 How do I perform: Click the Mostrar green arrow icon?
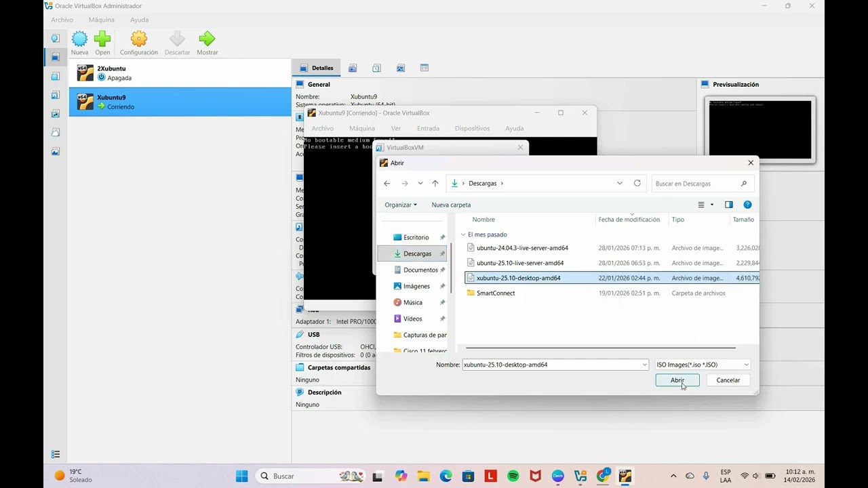coord(208,43)
